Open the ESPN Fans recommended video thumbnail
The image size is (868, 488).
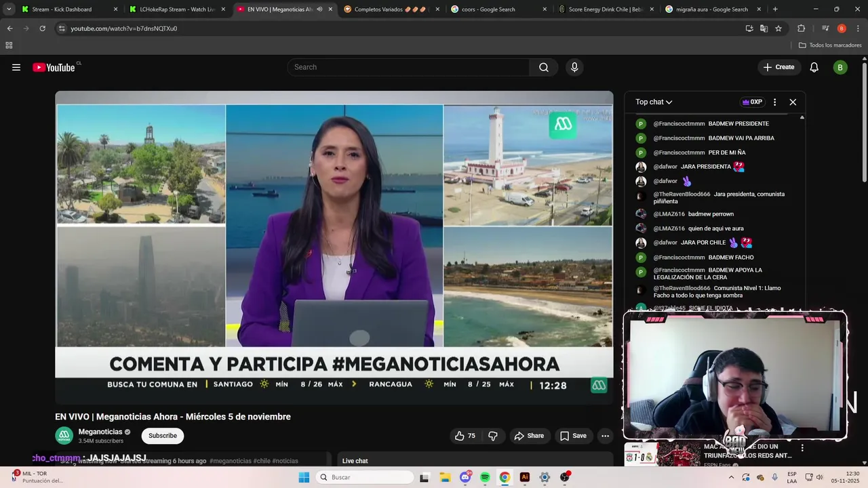point(662,455)
